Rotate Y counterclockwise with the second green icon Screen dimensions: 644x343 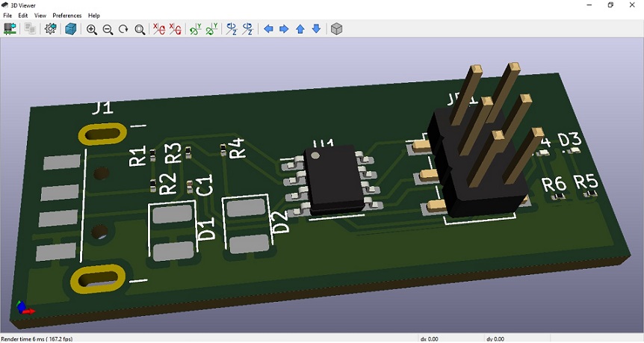[x=211, y=28]
